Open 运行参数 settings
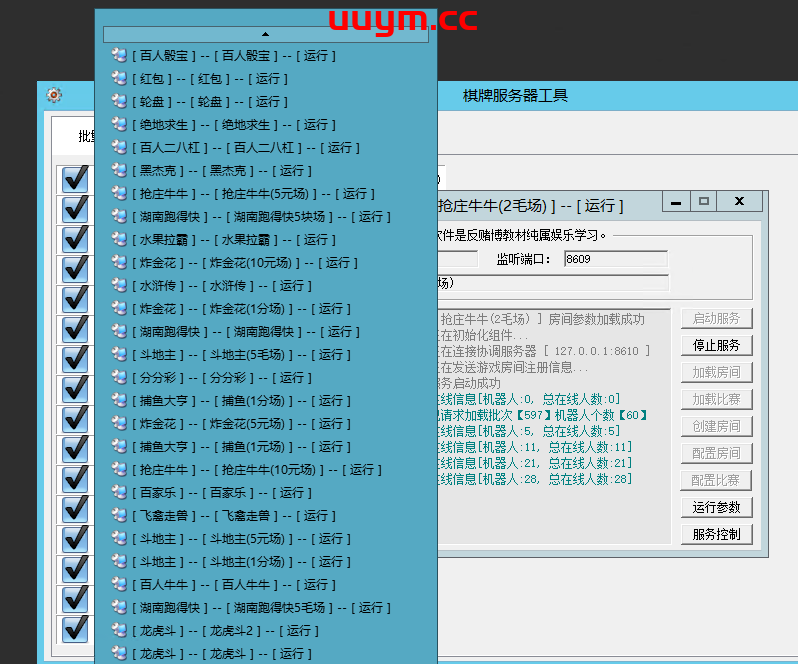This screenshot has height=664, width=798. pyautogui.click(x=716, y=507)
